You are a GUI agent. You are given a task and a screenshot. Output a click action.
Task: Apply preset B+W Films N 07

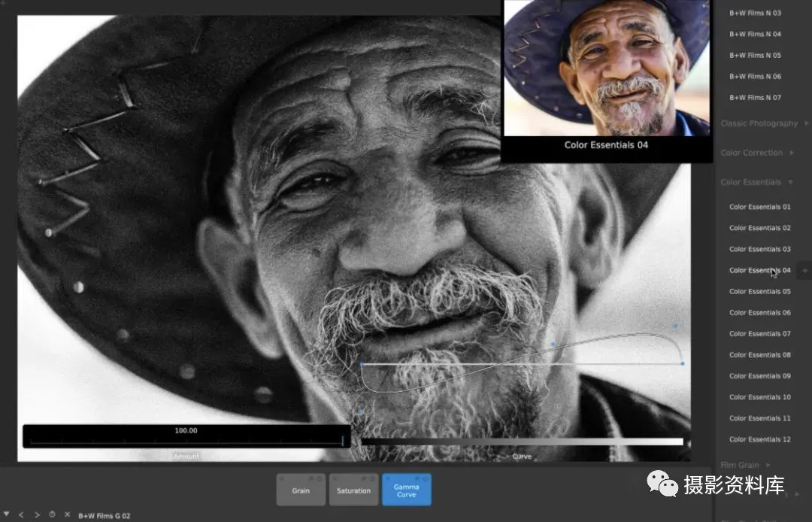point(755,97)
